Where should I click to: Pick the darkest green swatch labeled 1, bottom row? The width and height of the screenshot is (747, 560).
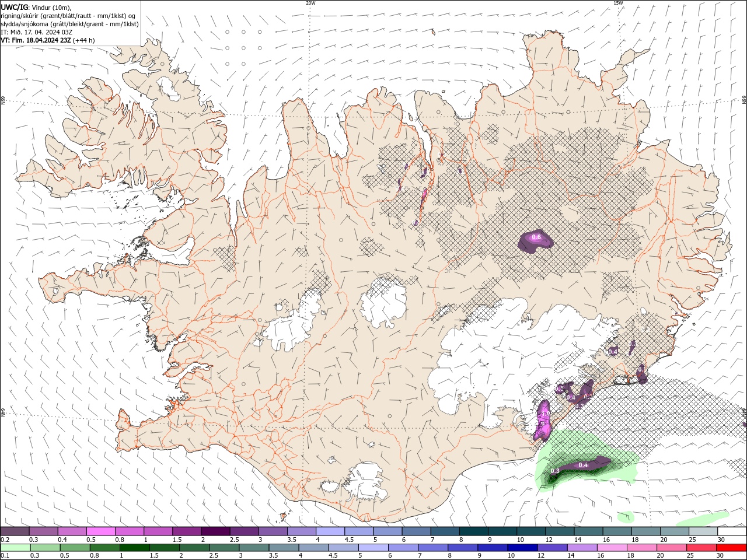click(135, 548)
